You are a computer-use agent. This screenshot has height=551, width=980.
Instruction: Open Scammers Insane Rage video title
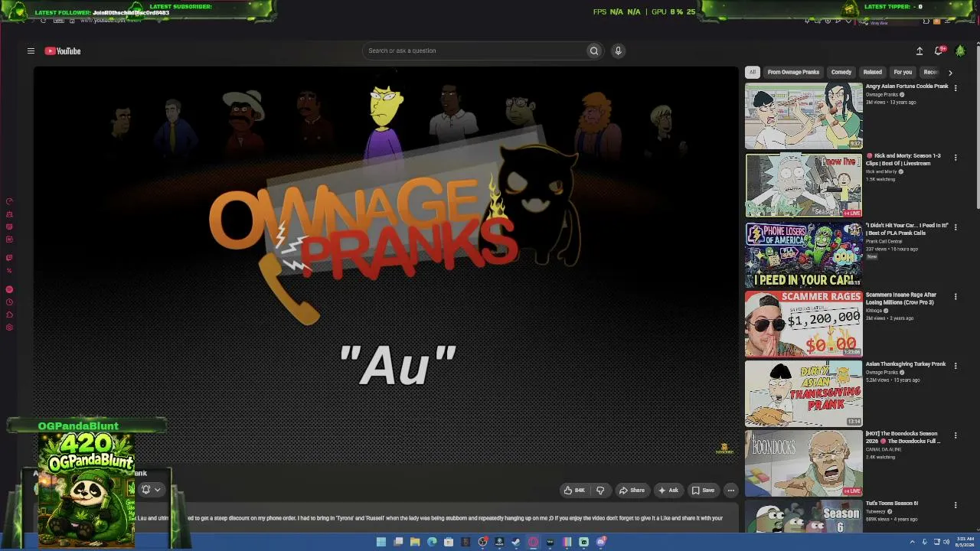901,298
